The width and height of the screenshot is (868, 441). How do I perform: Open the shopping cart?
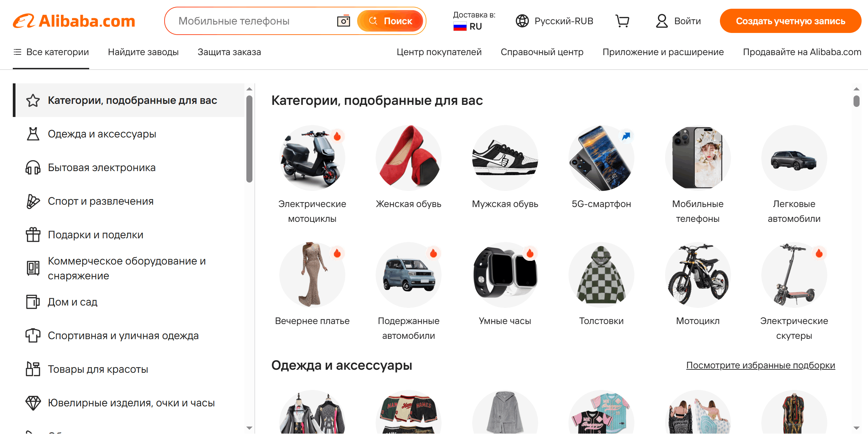(623, 21)
